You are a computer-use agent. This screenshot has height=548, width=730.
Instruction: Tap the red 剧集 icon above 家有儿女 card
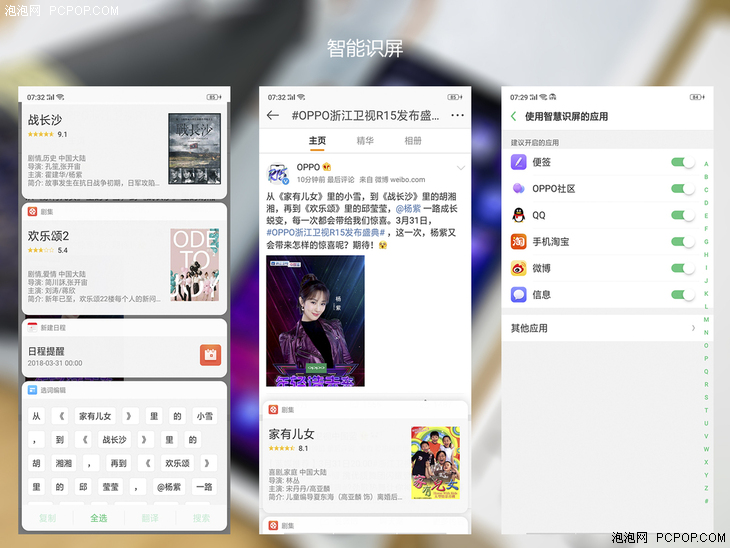click(x=273, y=410)
